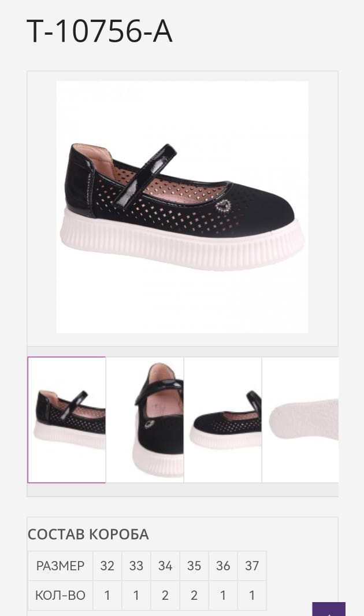Select the third toe-view shoe thumbnail
The image size is (364, 616).
click(x=223, y=419)
